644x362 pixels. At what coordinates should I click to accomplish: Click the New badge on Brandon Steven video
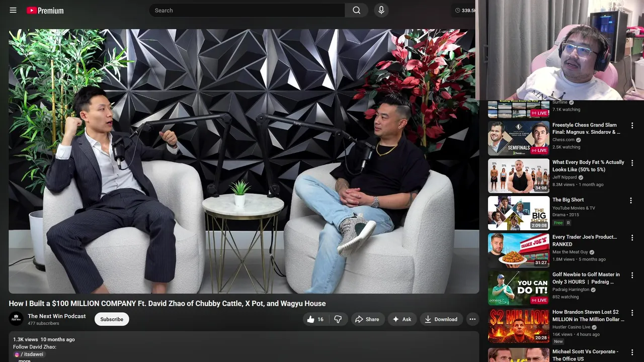558,341
